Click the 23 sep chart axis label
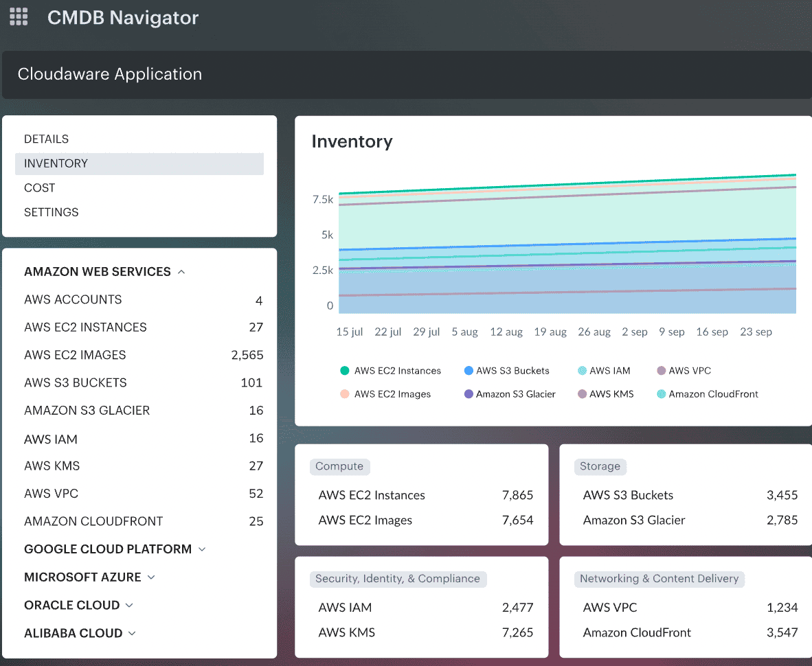This screenshot has width=812, height=666. (x=756, y=332)
